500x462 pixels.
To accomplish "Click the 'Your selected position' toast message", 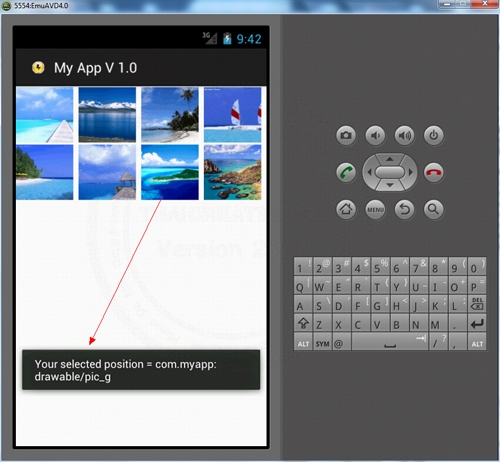I will (x=141, y=370).
